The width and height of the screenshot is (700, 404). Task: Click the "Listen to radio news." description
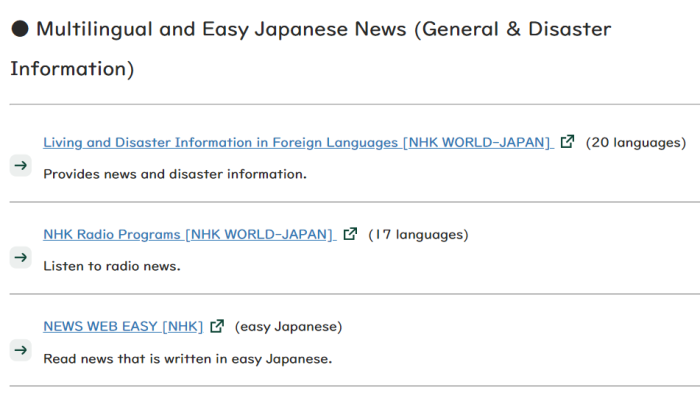tap(111, 266)
